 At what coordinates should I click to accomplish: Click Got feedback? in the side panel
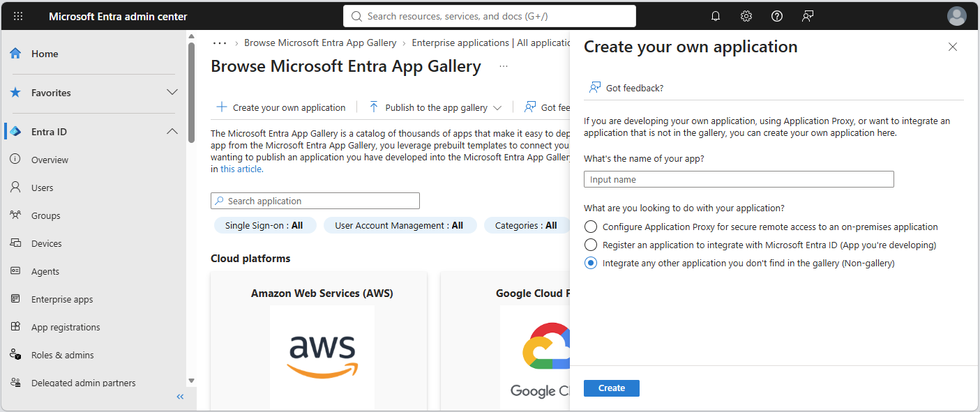tap(626, 88)
